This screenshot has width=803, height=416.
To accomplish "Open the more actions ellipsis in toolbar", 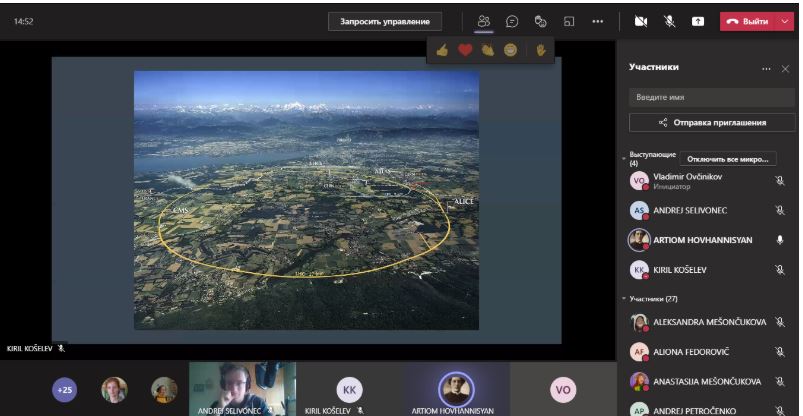I will tap(598, 22).
